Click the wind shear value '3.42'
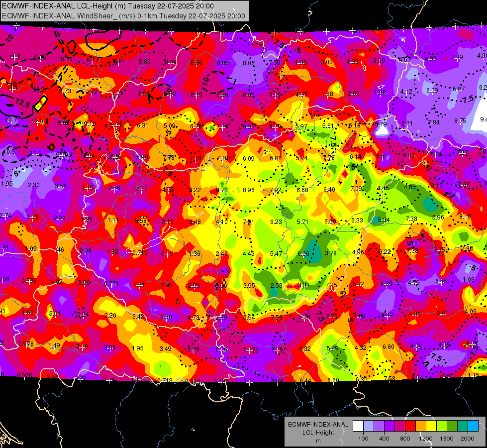 coord(138,317)
